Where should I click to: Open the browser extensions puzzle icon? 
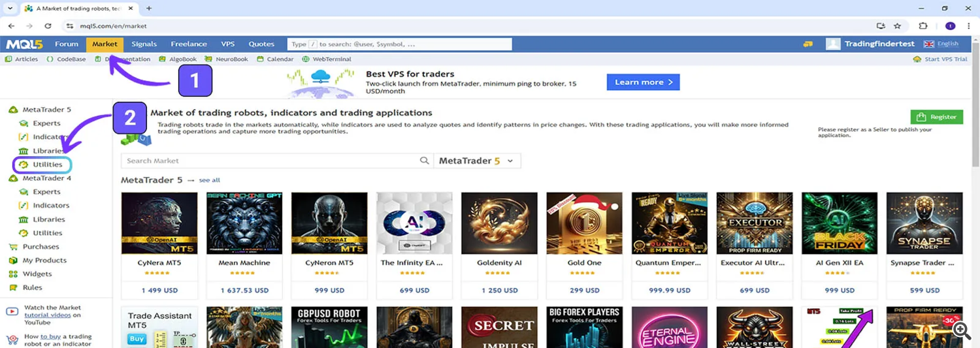point(923,26)
